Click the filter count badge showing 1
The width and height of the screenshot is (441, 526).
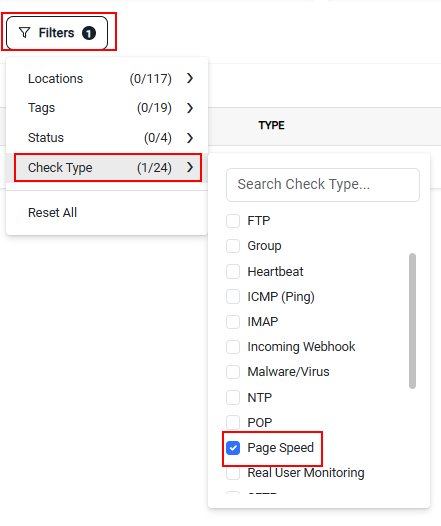[89, 33]
